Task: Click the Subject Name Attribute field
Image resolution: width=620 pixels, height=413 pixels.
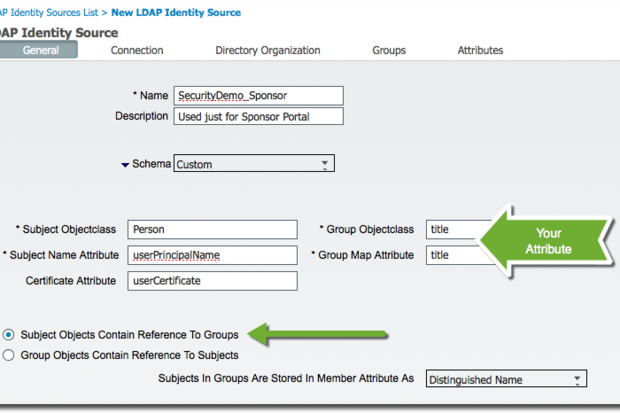Action: [x=212, y=255]
